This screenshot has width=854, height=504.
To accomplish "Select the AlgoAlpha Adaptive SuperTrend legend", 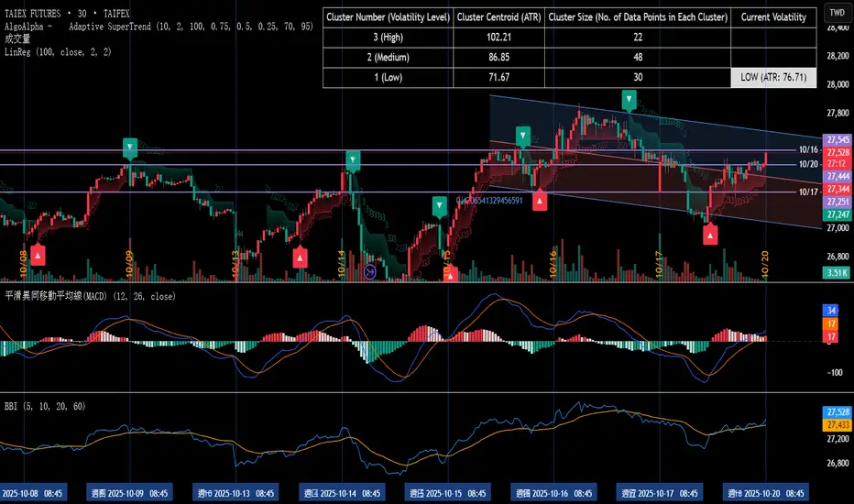I will 159,27.
